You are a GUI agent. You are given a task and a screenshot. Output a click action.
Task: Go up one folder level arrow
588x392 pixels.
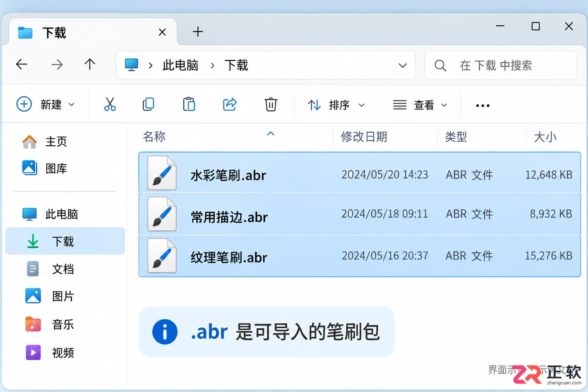[x=90, y=64]
